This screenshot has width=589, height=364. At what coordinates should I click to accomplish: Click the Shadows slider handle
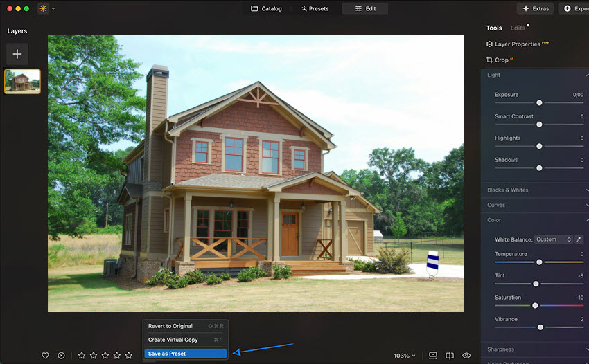coord(539,167)
